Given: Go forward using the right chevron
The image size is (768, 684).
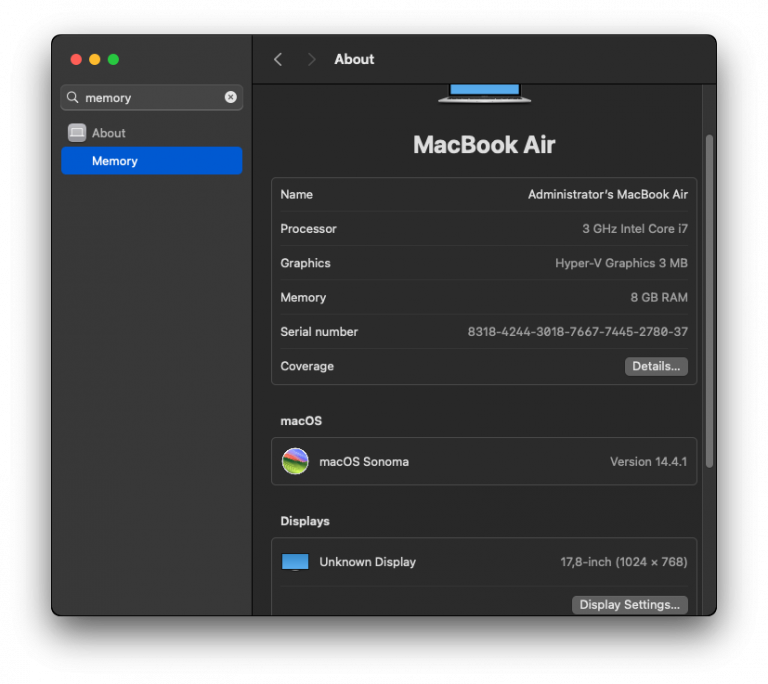Looking at the screenshot, I should [311, 59].
